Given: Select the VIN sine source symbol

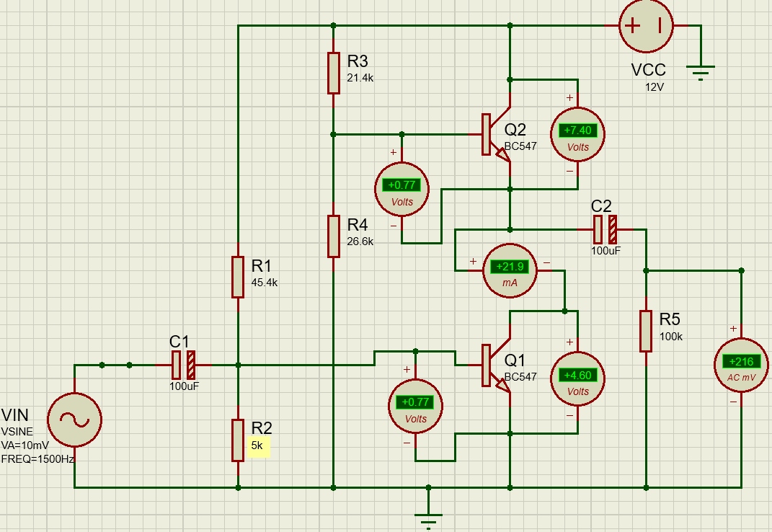Looking at the screenshot, I should tap(74, 420).
